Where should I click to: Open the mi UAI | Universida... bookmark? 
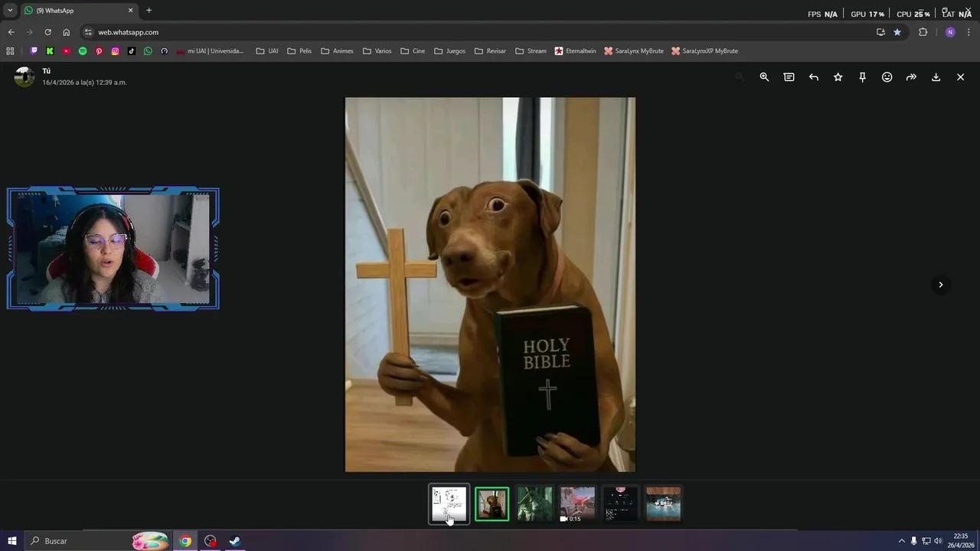210,51
